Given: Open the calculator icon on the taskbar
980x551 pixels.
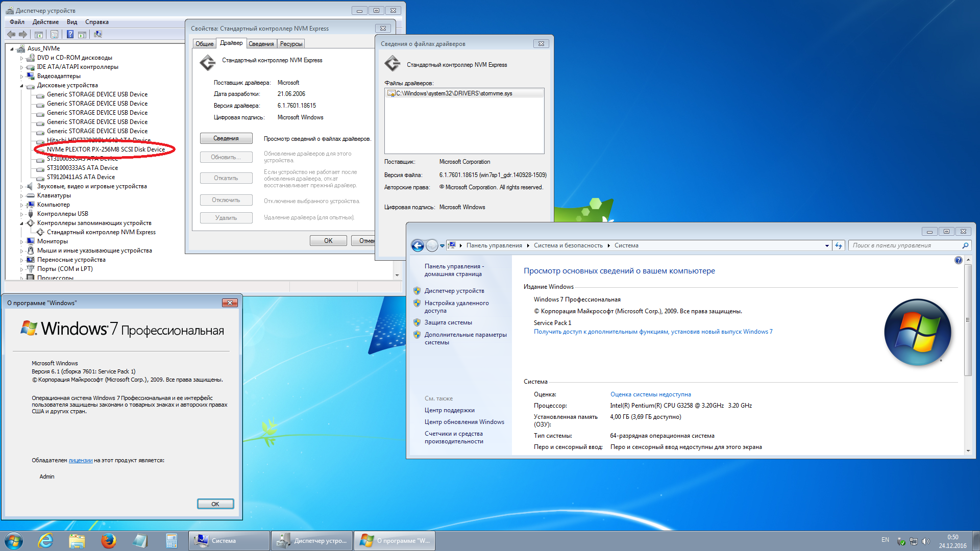Looking at the screenshot, I should click(171, 541).
